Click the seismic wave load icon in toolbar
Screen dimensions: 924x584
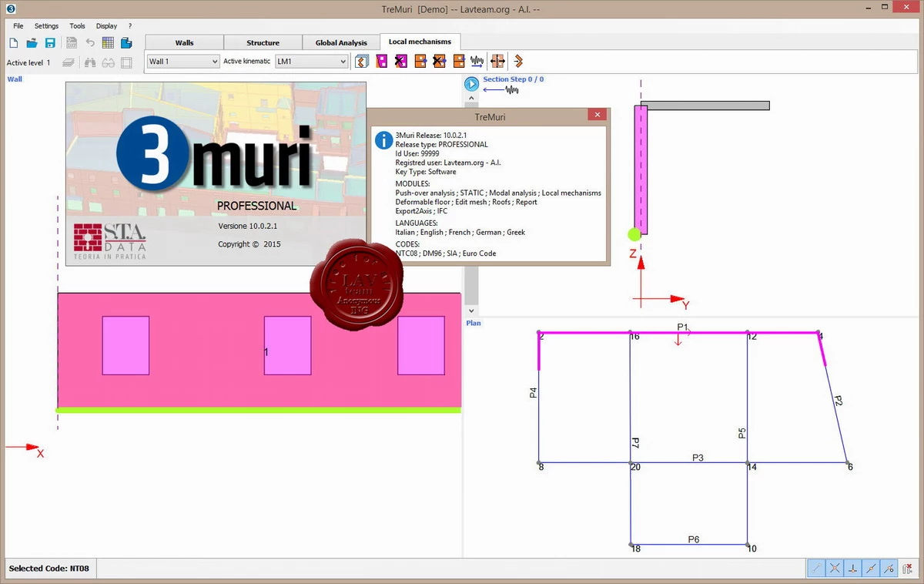[477, 61]
